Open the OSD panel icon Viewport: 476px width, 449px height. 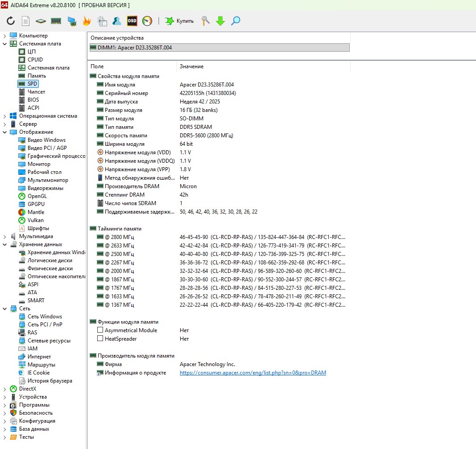pyautogui.click(x=132, y=21)
